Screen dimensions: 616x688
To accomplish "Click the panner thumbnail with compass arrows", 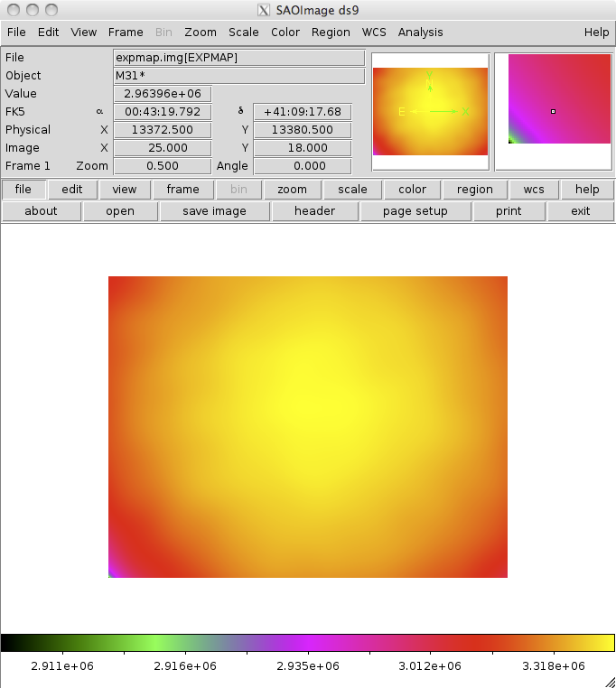I will (x=430, y=111).
